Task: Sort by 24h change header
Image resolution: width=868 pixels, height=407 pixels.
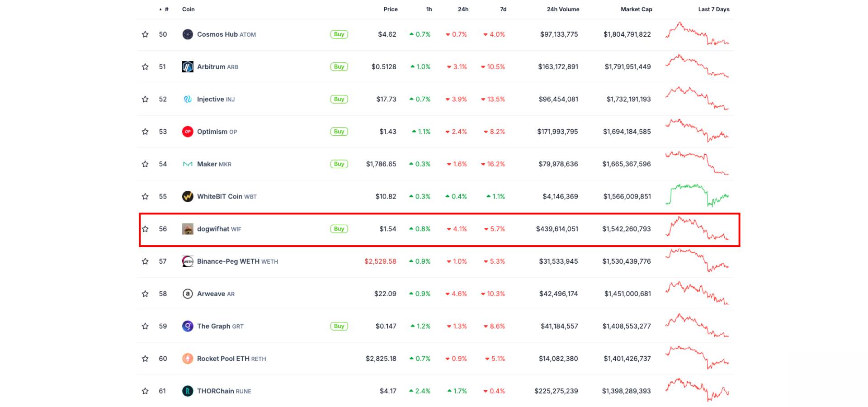Action: tap(463, 9)
